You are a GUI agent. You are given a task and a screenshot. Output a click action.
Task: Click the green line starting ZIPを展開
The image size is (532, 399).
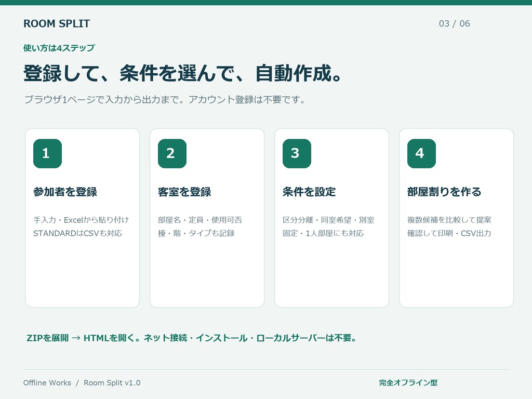point(192,338)
